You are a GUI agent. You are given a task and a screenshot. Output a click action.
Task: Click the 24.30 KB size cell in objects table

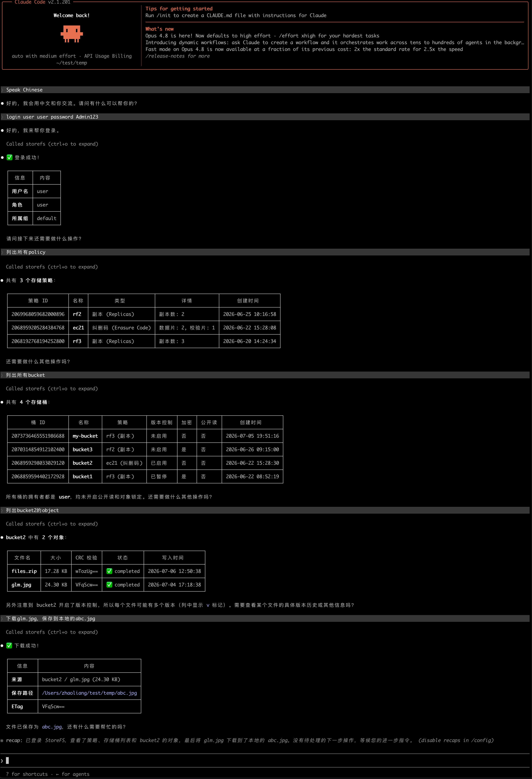click(56, 584)
